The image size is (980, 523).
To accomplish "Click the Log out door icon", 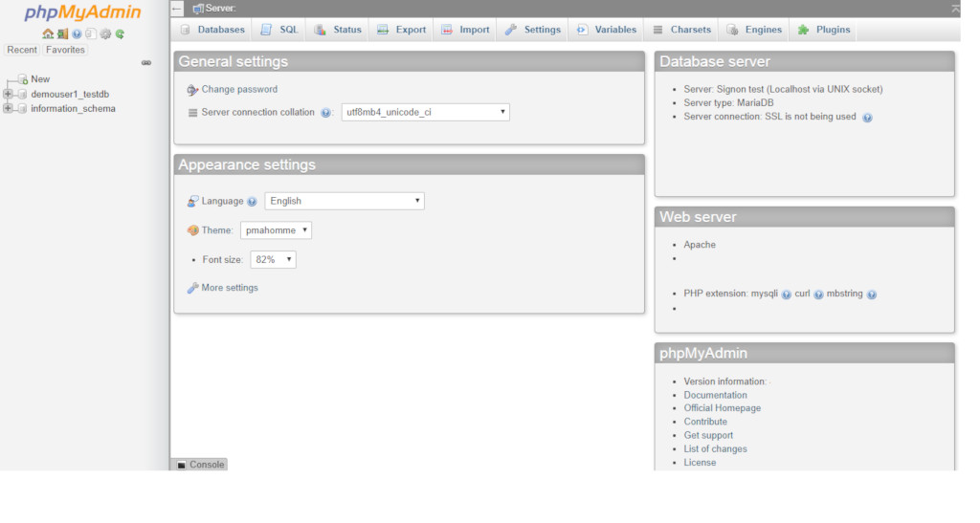I will 62,33.
